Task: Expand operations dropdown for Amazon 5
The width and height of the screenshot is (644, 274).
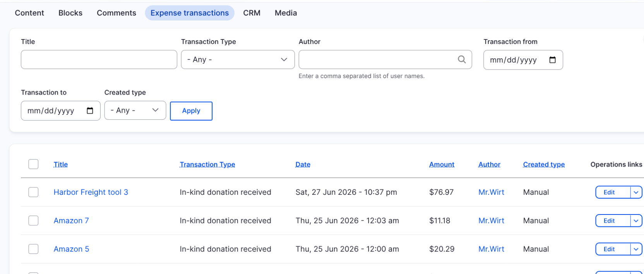Action: tap(636, 249)
